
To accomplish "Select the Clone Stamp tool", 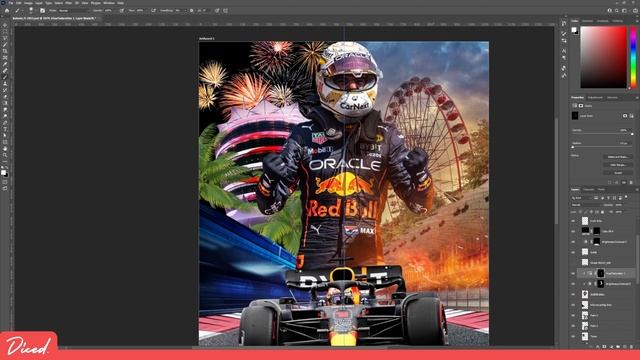I will 5,83.
